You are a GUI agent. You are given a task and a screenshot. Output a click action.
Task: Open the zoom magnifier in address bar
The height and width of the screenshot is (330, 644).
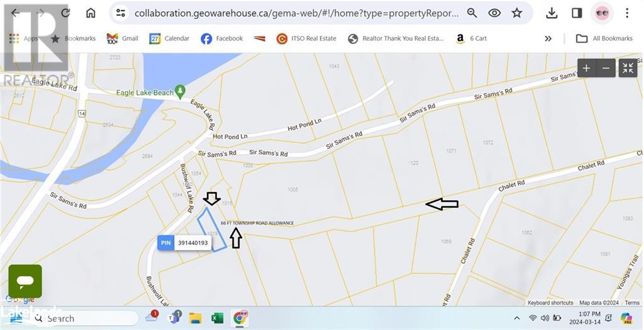(472, 13)
